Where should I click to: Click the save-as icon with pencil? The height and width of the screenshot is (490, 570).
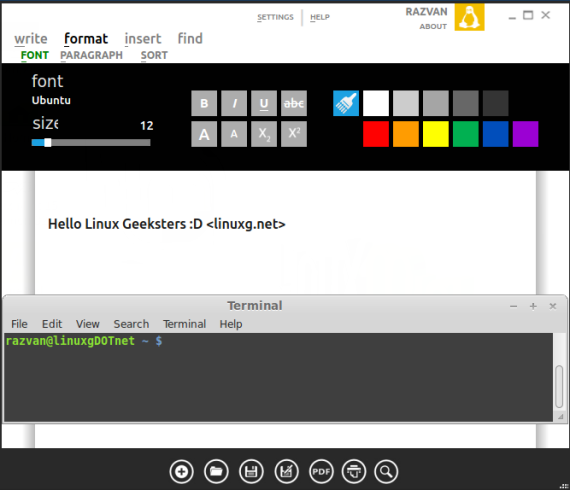coord(286,472)
